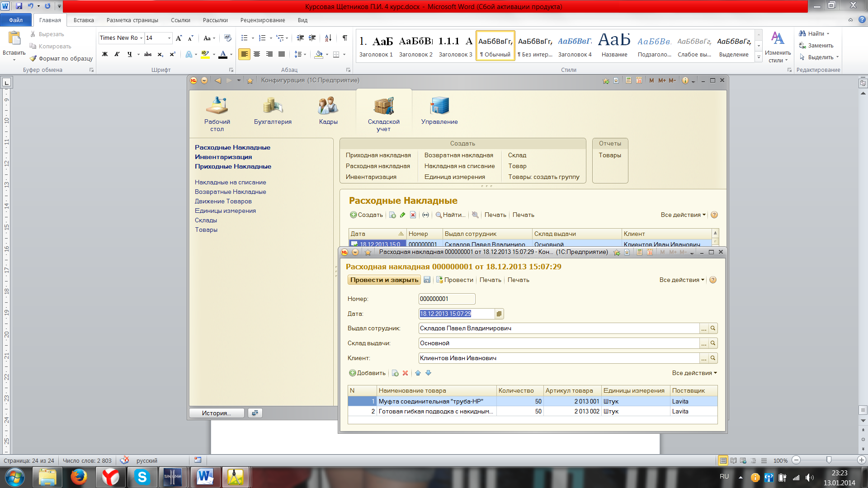The width and height of the screenshot is (868, 488).
Task: Open the Рецензирование ribbon tab
Action: coord(263,20)
